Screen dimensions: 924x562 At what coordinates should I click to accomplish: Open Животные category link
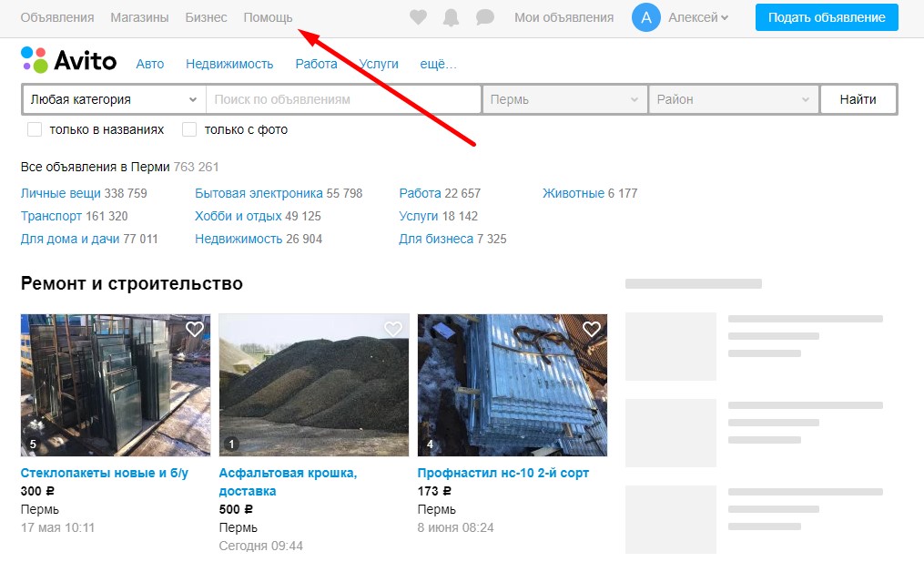click(574, 193)
